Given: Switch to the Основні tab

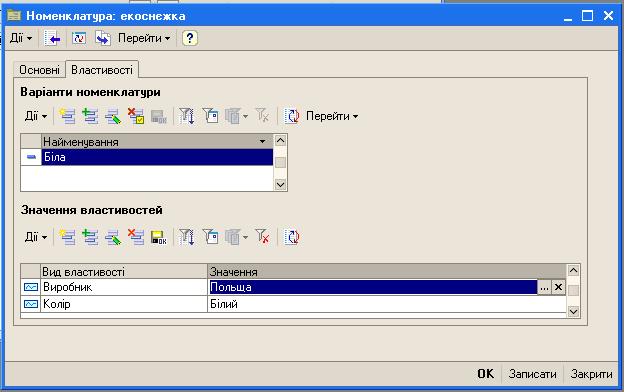Looking at the screenshot, I should coord(39,70).
